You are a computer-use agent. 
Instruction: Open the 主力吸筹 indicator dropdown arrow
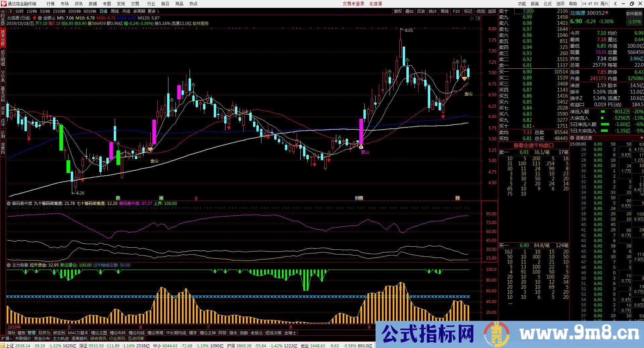coord(9,265)
